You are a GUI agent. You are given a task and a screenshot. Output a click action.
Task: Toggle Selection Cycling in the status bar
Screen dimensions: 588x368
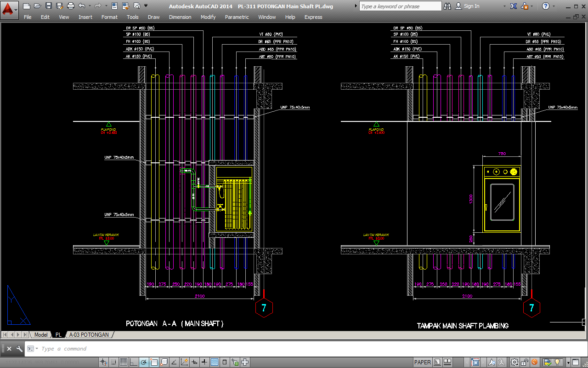(x=234, y=362)
